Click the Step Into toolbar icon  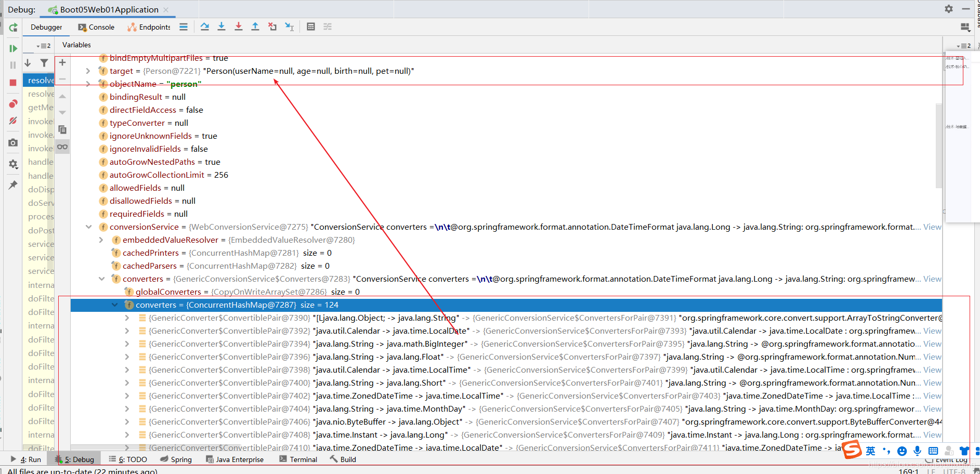pyautogui.click(x=221, y=27)
